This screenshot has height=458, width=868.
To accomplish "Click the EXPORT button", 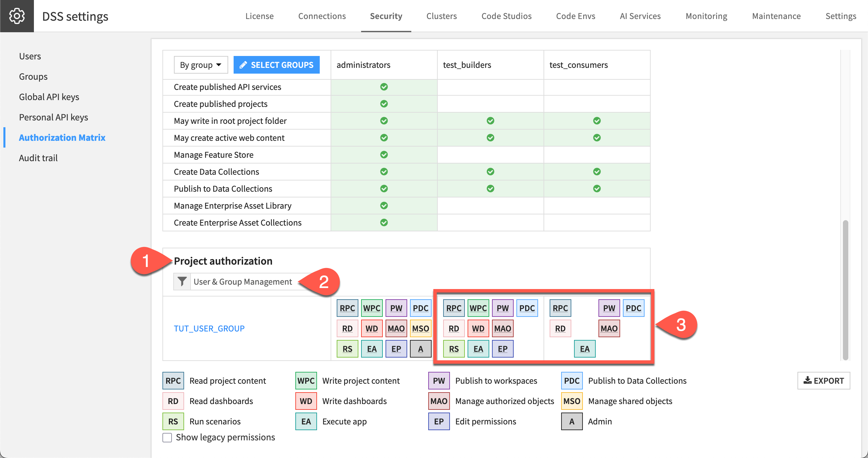I will (x=824, y=381).
